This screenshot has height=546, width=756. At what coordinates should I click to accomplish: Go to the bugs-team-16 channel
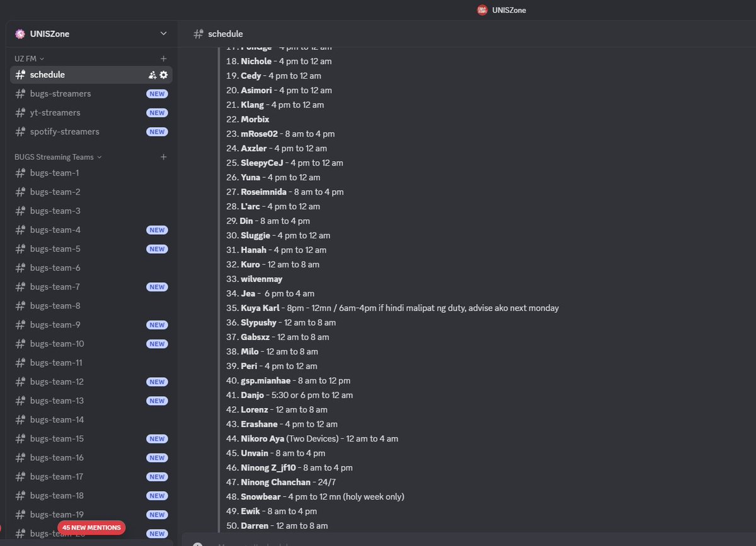[x=91, y=457]
